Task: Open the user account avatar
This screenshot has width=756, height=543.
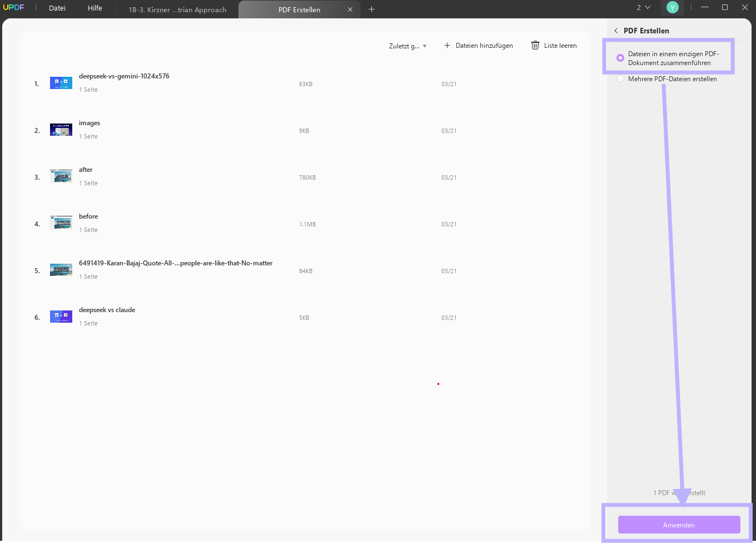Action: point(673,7)
